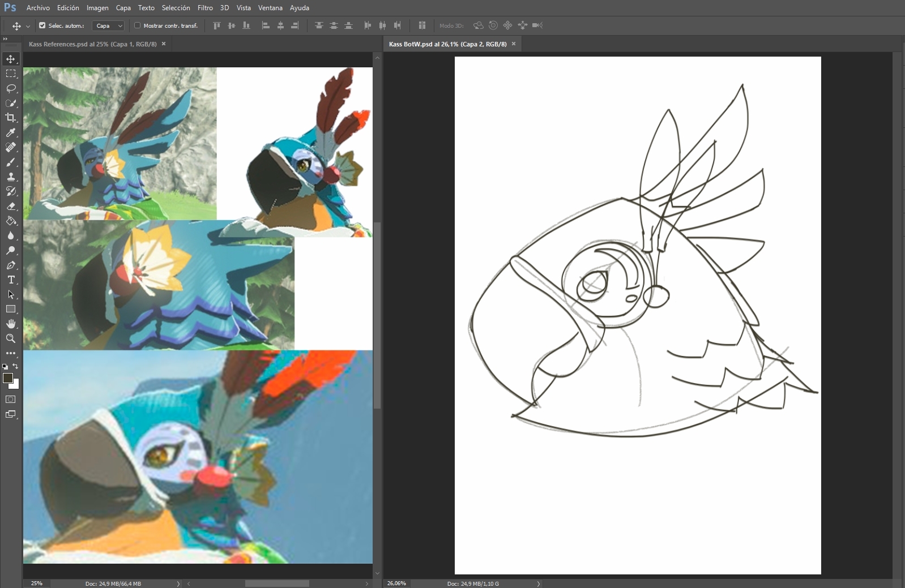Reset to default foreground and background colors
This screenshot has height=588, width=905.
pyautogui.click(x=5, y=367)
